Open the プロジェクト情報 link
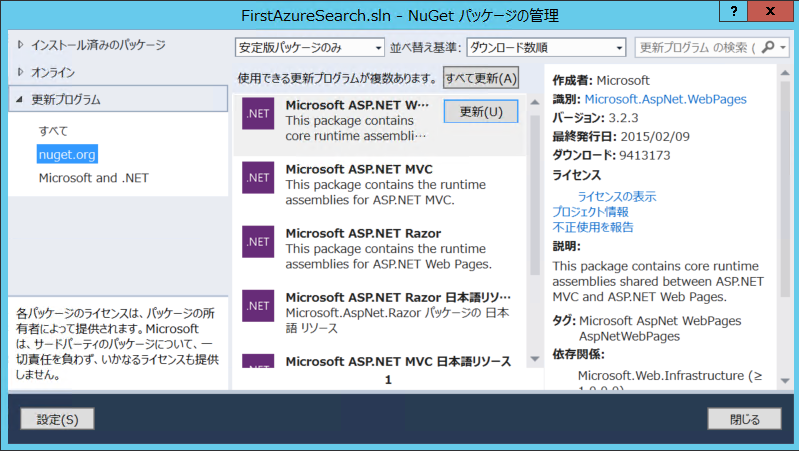Image resolution: width=799 pixels, height=453 pixels. pyautogui.click(x=591, y=211)
